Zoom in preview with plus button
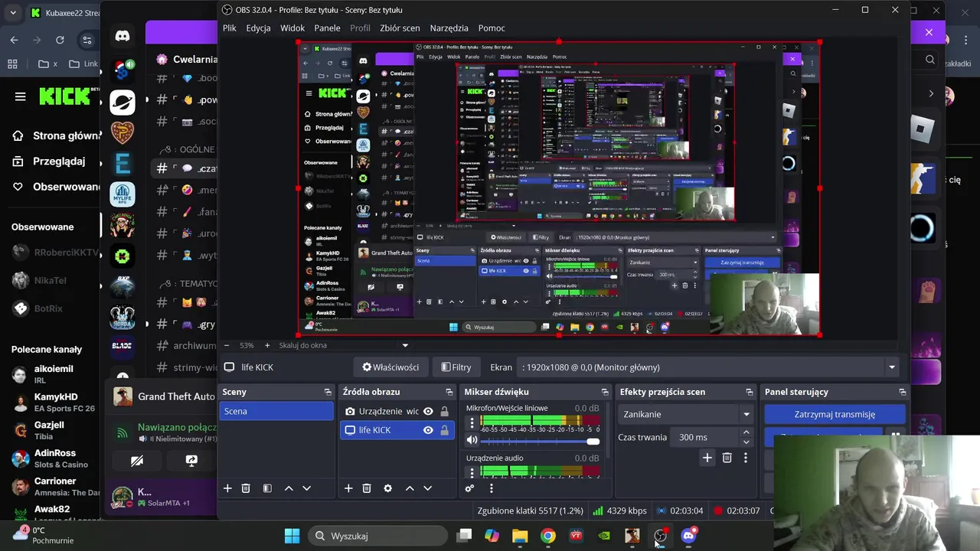 267,345
